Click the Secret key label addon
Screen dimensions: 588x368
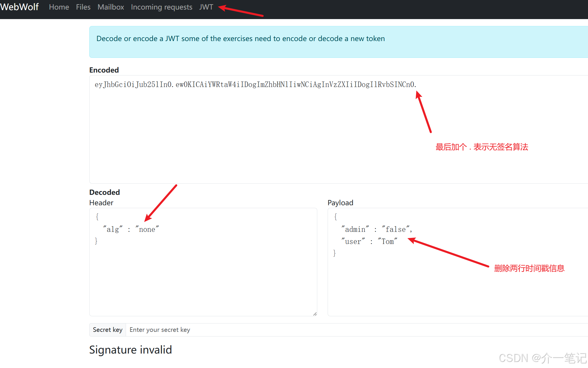tap(107, 330)
